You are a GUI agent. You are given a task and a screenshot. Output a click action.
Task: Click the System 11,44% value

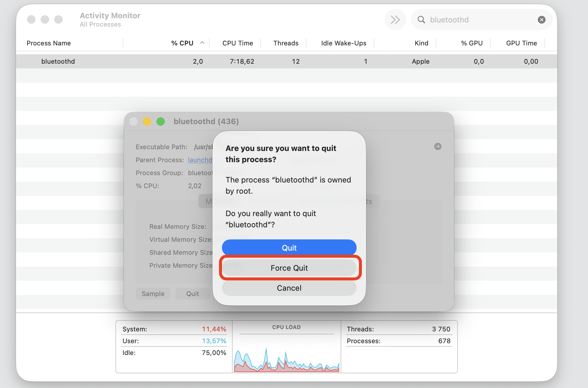click(x=214, y=329)
